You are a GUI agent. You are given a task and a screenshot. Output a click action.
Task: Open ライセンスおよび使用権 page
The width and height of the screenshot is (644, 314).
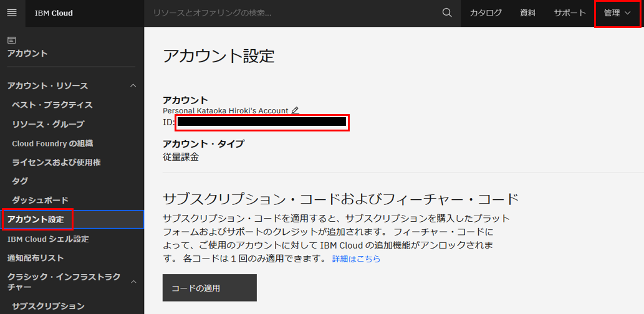point(56,163)
